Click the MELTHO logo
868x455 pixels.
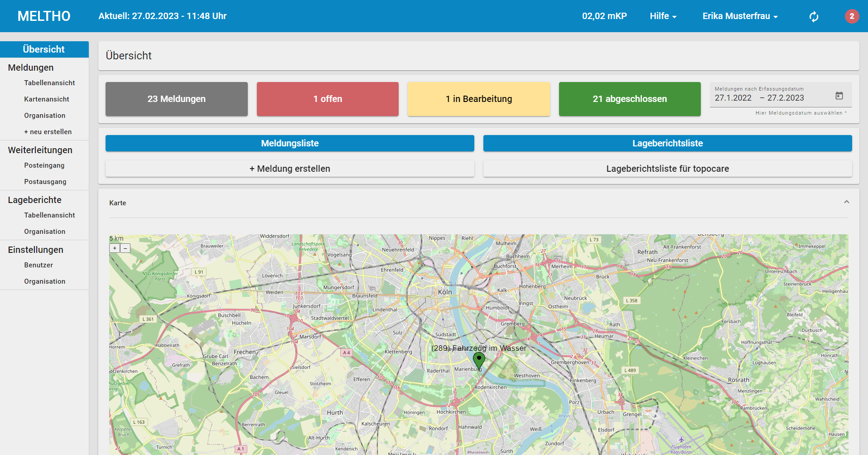click(x=44, y=16)
